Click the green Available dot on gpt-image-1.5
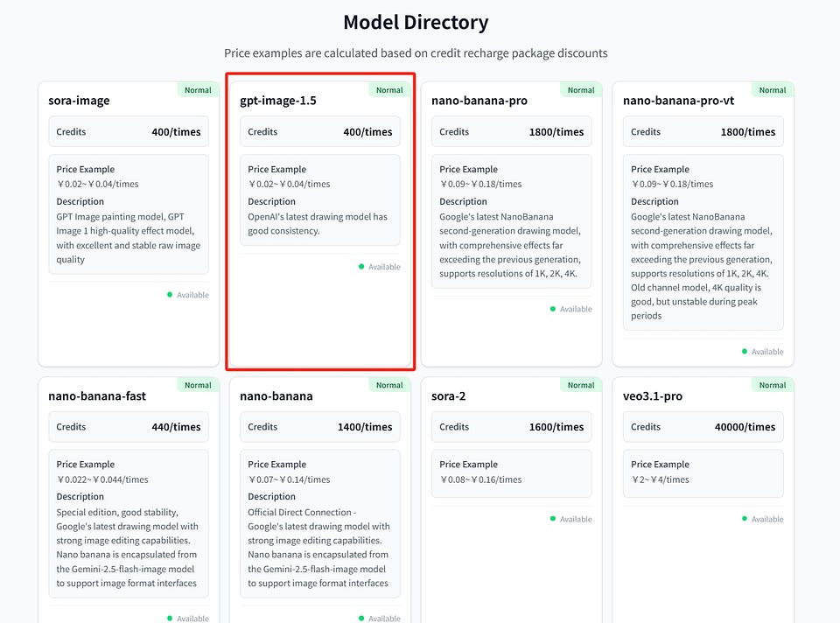The height and width of the screenshot is (623, 840). (361, 266)
